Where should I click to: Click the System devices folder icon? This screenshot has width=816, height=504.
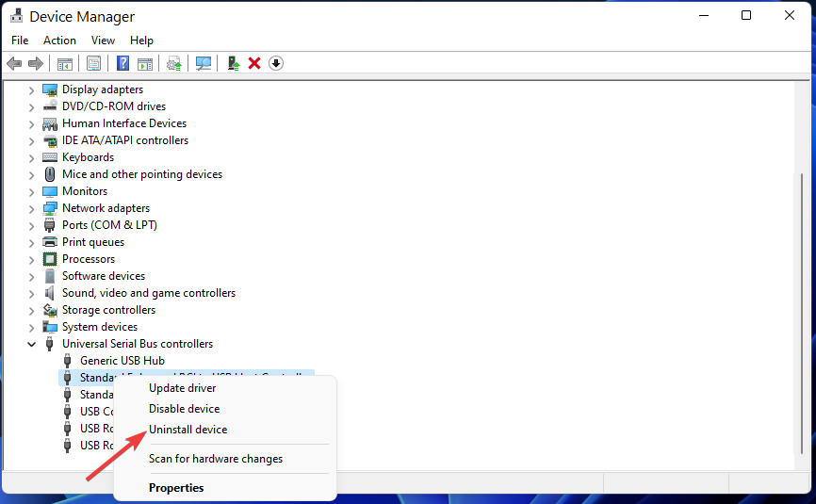[50, 327]
